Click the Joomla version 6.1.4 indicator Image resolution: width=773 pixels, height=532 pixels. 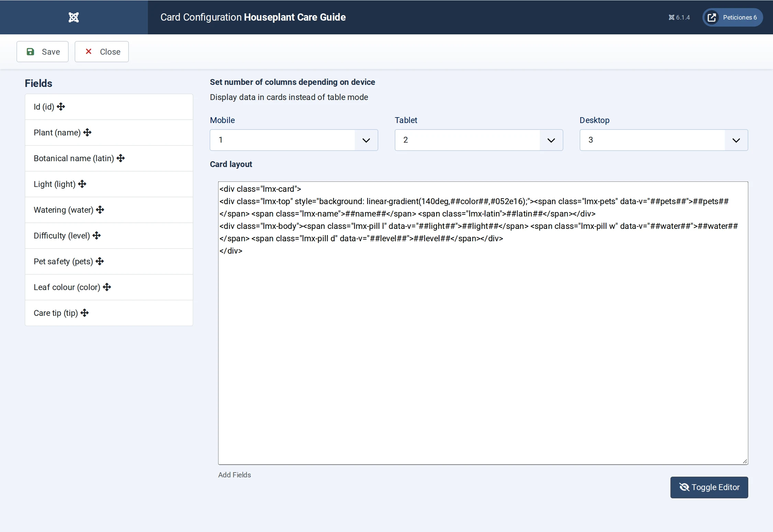(679, 18)
